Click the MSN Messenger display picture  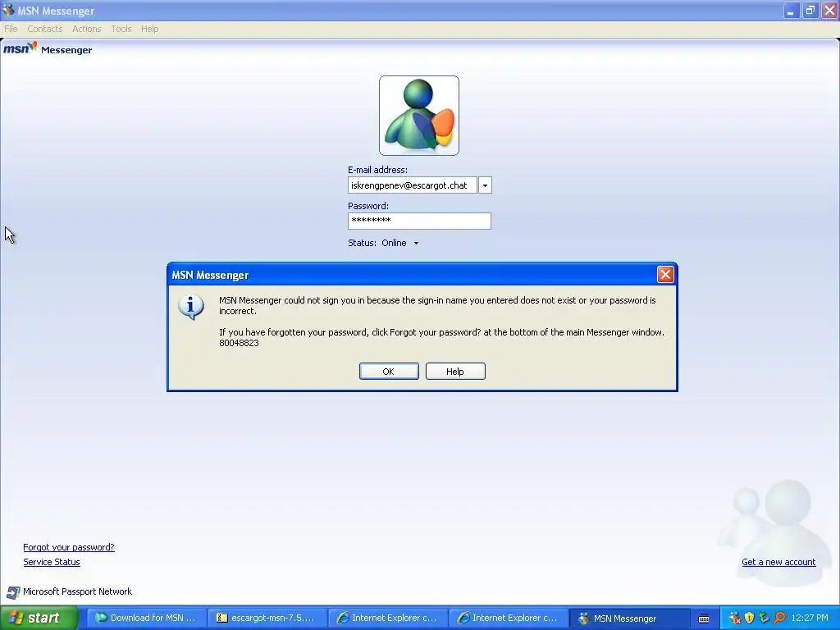coord(419,116)
